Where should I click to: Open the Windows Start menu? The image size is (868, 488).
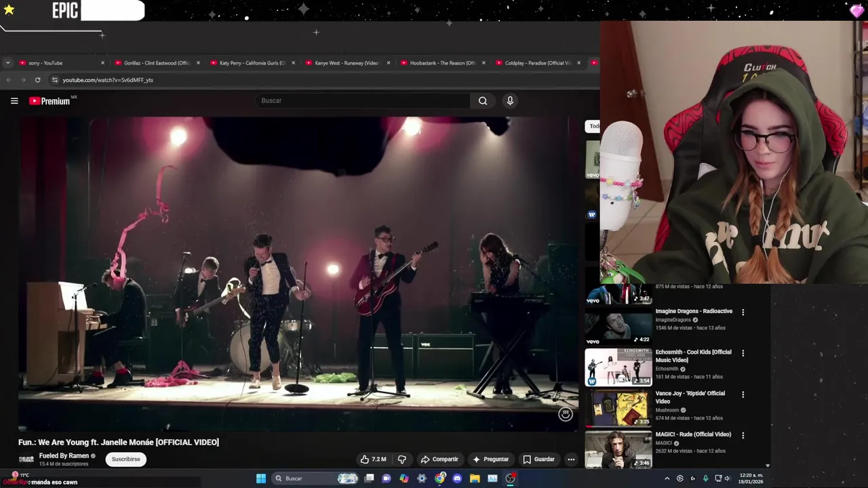261,479
